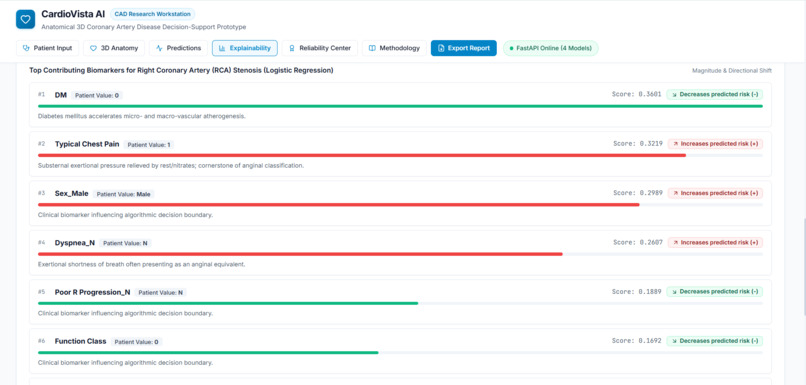Click the Patient Value: Male tag
Viewport: 806px width, 385px height.
click(x=123, y=194)
